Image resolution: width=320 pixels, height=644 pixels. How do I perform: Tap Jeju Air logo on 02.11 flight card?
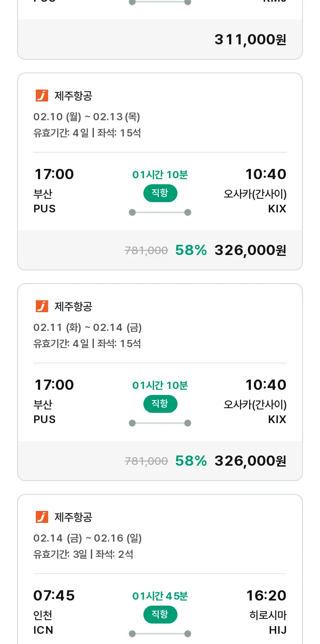pos(42,306)
